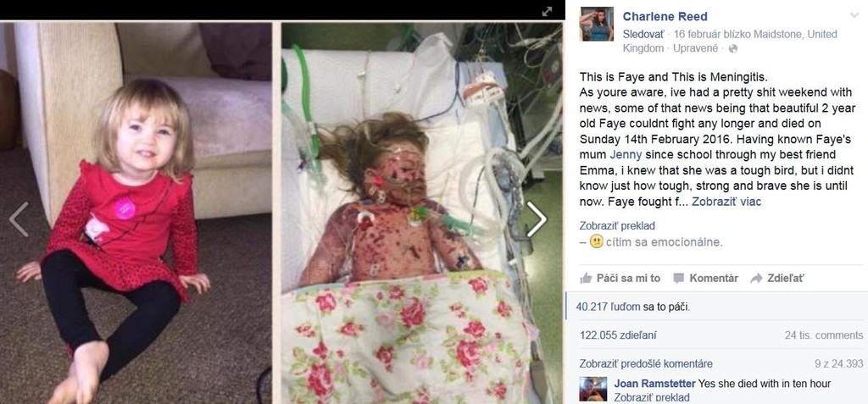Click the Komentár speech bubble icon

coord(679,279)
